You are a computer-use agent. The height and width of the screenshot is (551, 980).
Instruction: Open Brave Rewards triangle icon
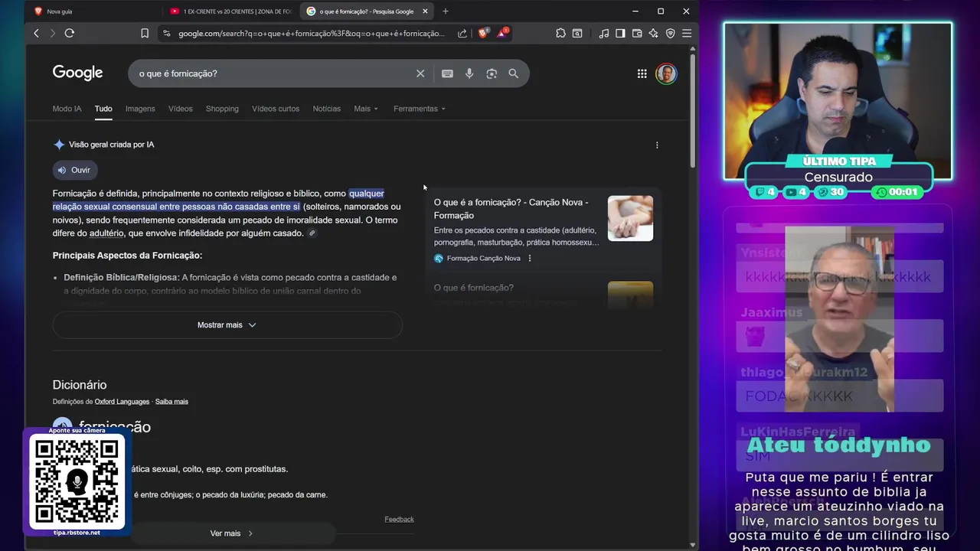(x=501, y=33)
